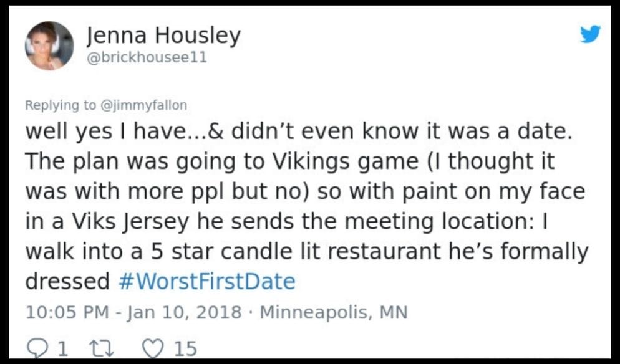Open the #WorstFirstDate hashtag

click(206, 282)
